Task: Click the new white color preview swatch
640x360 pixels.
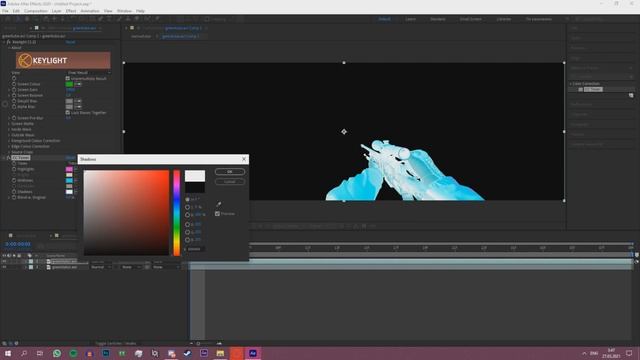Action: 195,176
